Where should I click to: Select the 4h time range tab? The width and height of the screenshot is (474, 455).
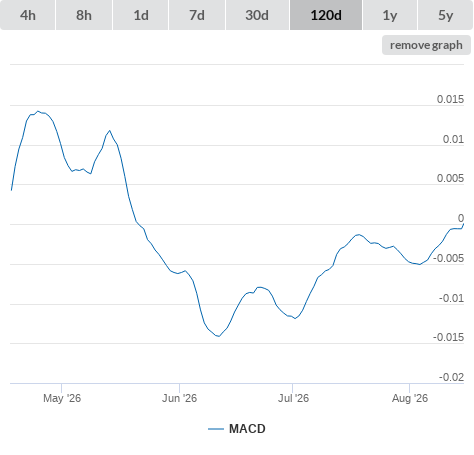point(28,15)
